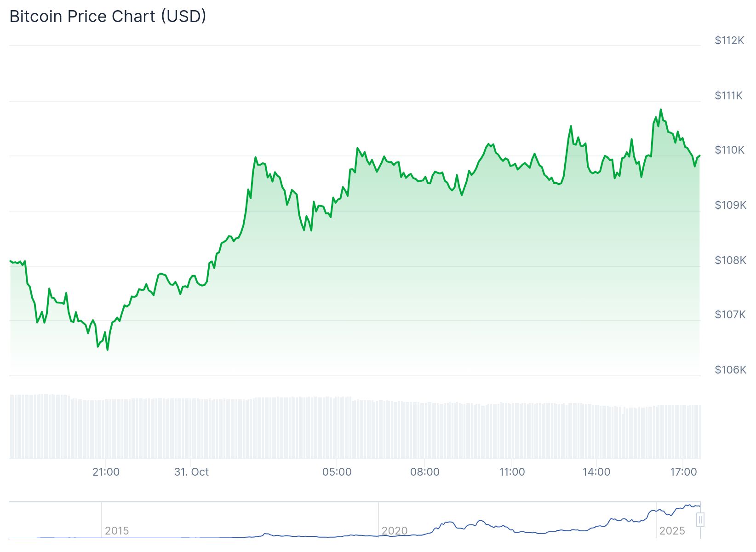Screen dimensions: 756x552
Task: Select the 17:00 time axis label
Action: (x=683, y=472)
